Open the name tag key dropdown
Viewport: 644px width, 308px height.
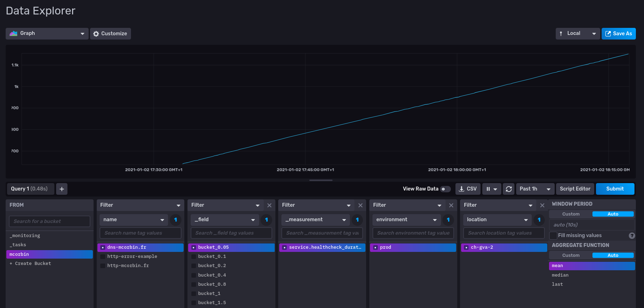click(x=134, y=220)
